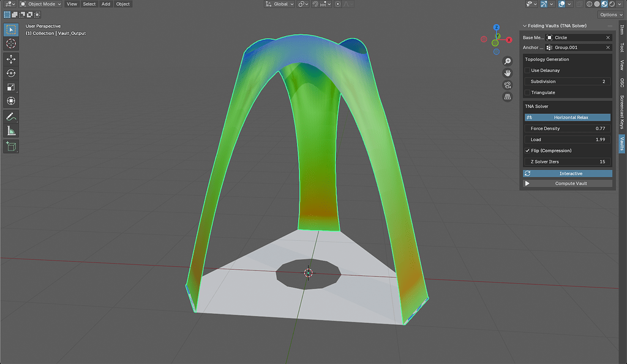The width and height of the screenshot is (627, 364).
Task: Select the Annotate pencil tool
Action: pyautogui.click(x=11, y=117)
